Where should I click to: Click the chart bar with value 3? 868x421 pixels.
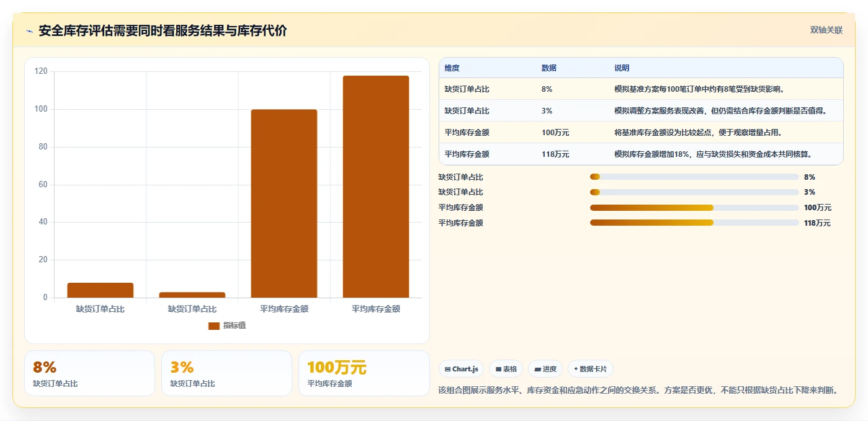(192, 295)
